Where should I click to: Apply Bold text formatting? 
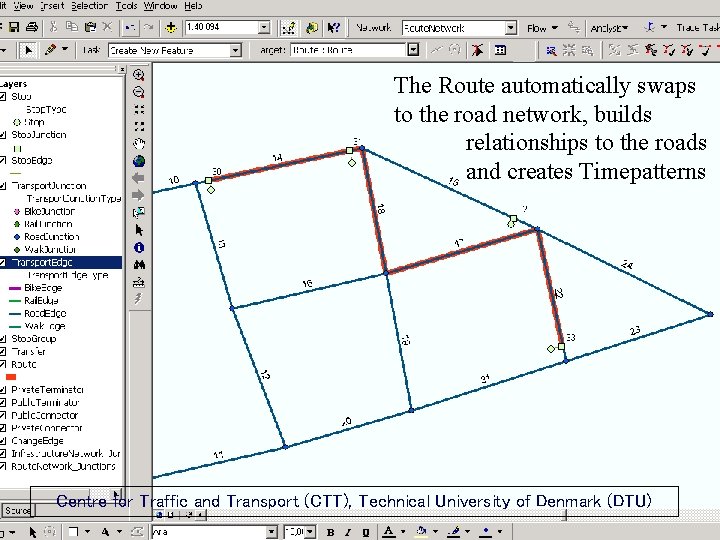(330, 532)
